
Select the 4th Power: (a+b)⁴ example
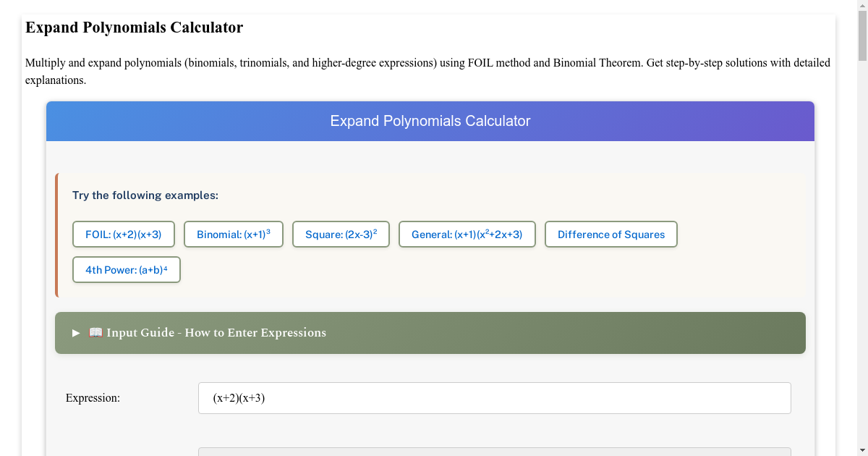(x=126, y=269)
